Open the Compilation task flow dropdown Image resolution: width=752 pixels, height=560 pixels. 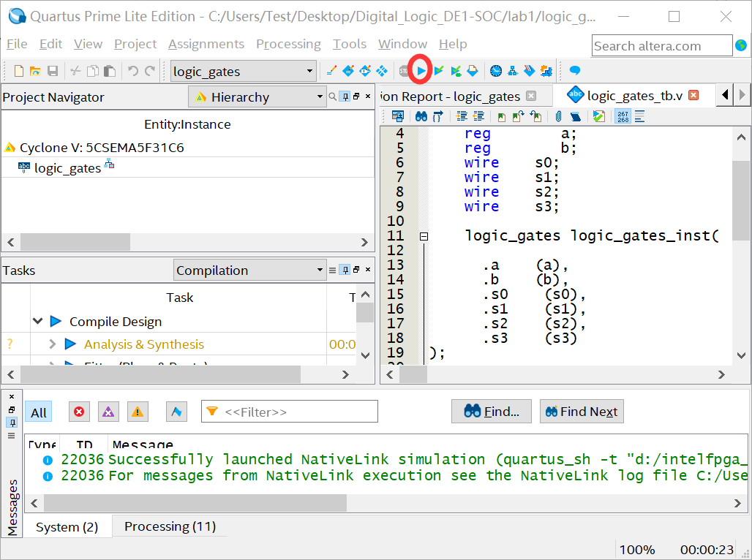(249, 270)
